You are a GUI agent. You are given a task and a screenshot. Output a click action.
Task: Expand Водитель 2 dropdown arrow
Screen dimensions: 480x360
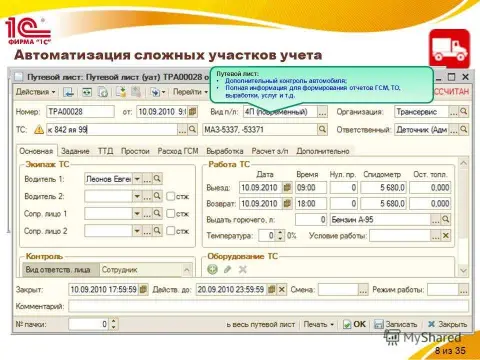coord(137,196)
